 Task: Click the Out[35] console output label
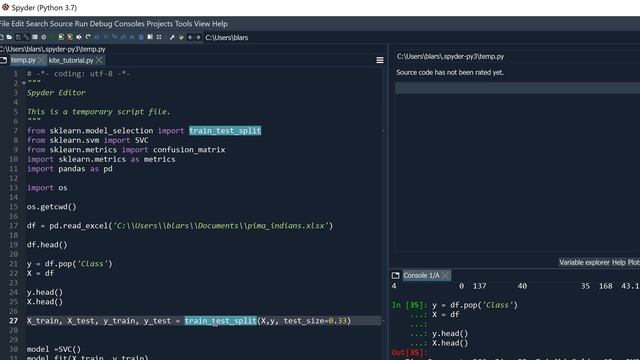pyautogui.click(x=409, y=352)
